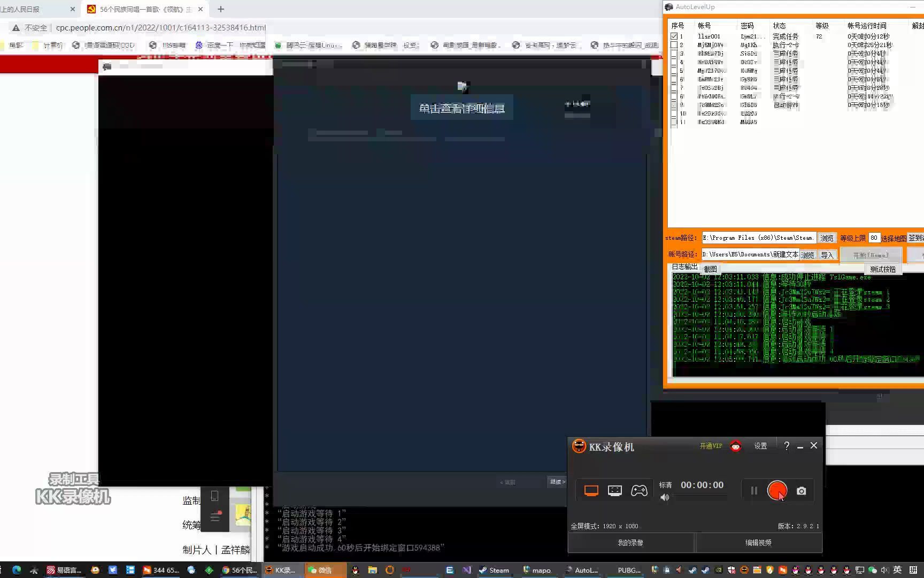Click the list menu icon on webpage sidebar
Image resolution: width=924 pixels, height=578 pixels.
click(x=215, y=516)
